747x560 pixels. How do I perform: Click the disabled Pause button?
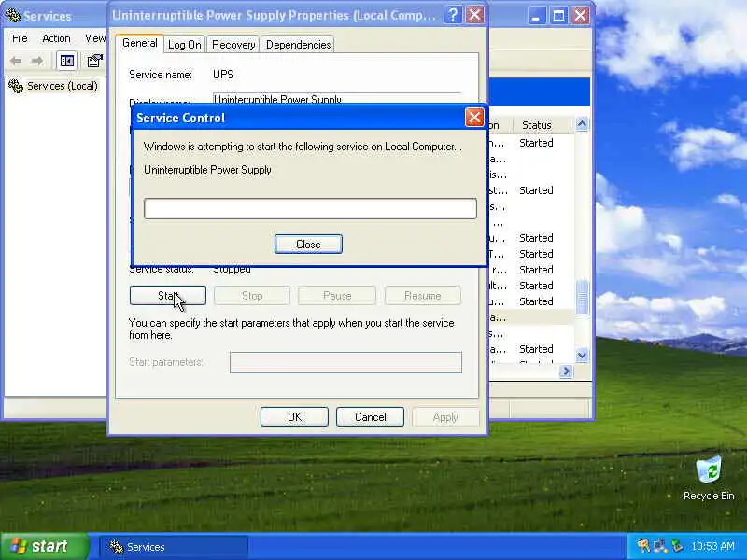click(x=337, y=296)
